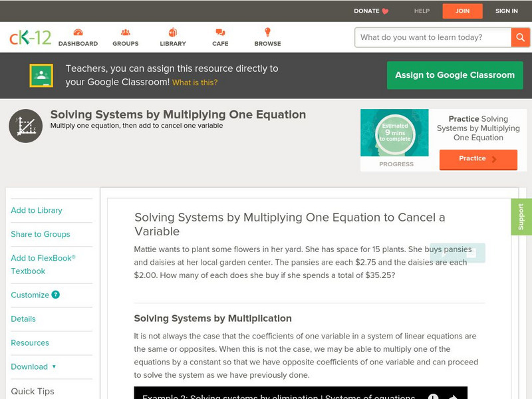532x399 pixels.
Task: Click the video share arrow icon
Action: point(454,396)
